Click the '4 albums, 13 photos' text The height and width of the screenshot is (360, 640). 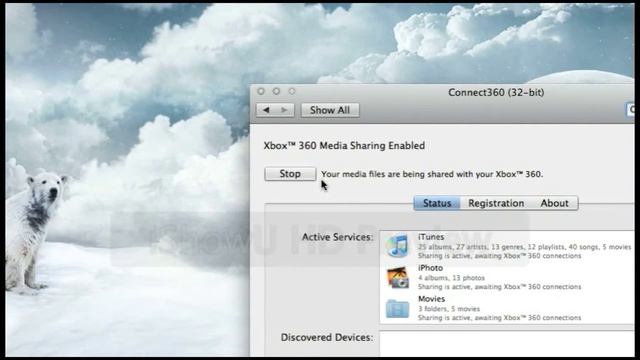pos(451,278)
